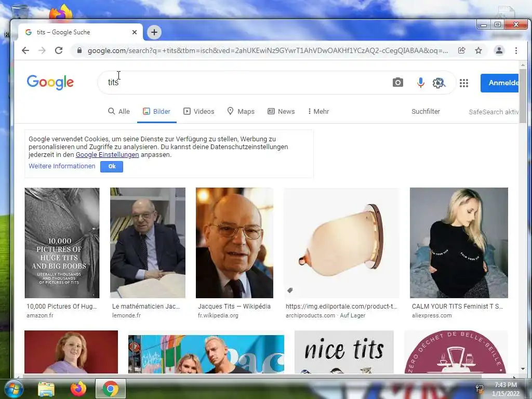Screen dimensions: 532x399
Task: Launch Firefox from the taskbar
Action: pyautogui.click(x=78, y=389)
